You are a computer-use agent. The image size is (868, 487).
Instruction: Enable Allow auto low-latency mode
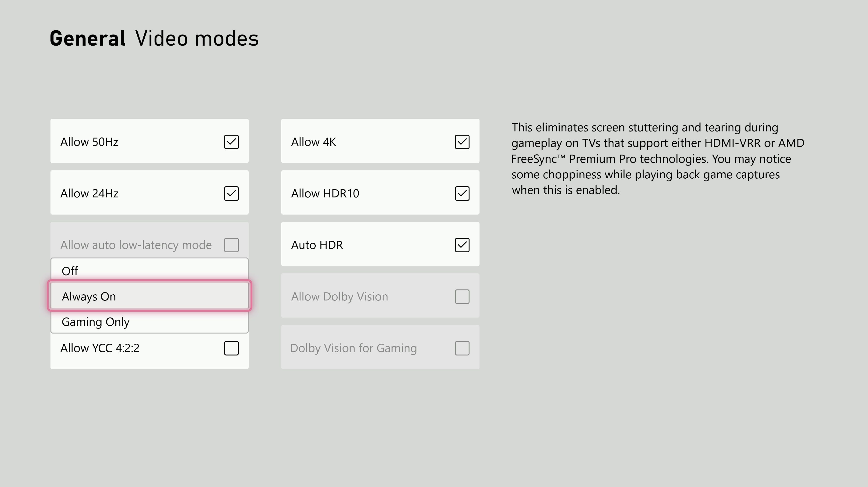(231, 245)
